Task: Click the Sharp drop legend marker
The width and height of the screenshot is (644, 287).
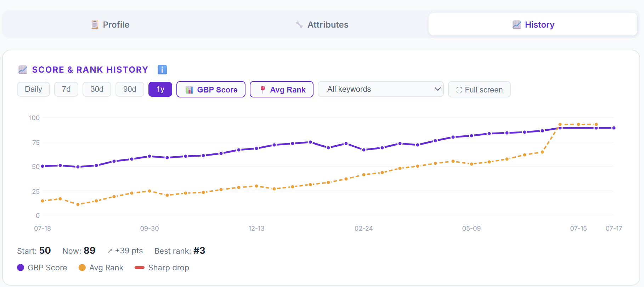Action: (x=140, y=268)
